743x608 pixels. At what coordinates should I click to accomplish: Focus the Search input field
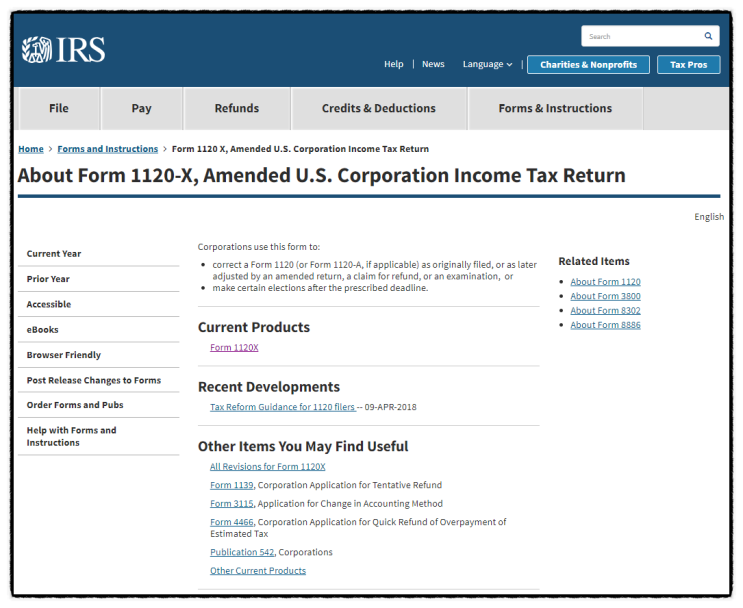(643, 36)
